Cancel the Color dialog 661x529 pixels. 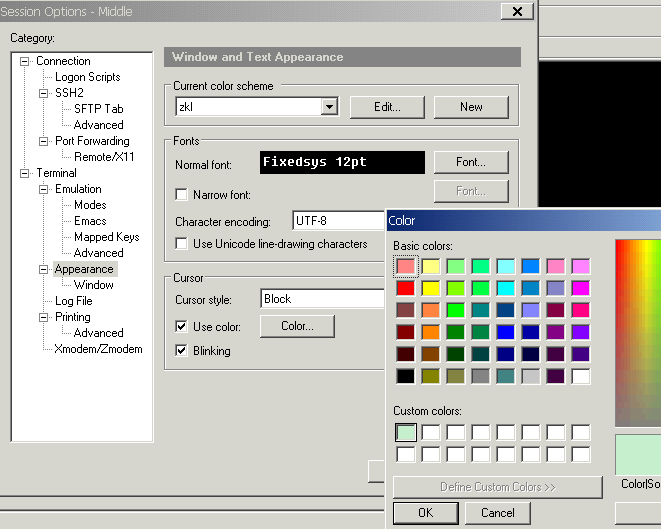coord(498,513)
